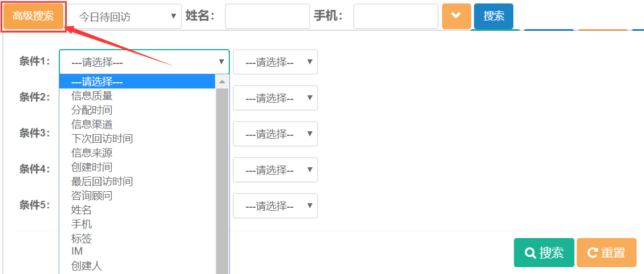The width and height of the screenshot is (644, 274).
Task: Select 分配时间 from the dropdown list
Action: click(92, 110)
